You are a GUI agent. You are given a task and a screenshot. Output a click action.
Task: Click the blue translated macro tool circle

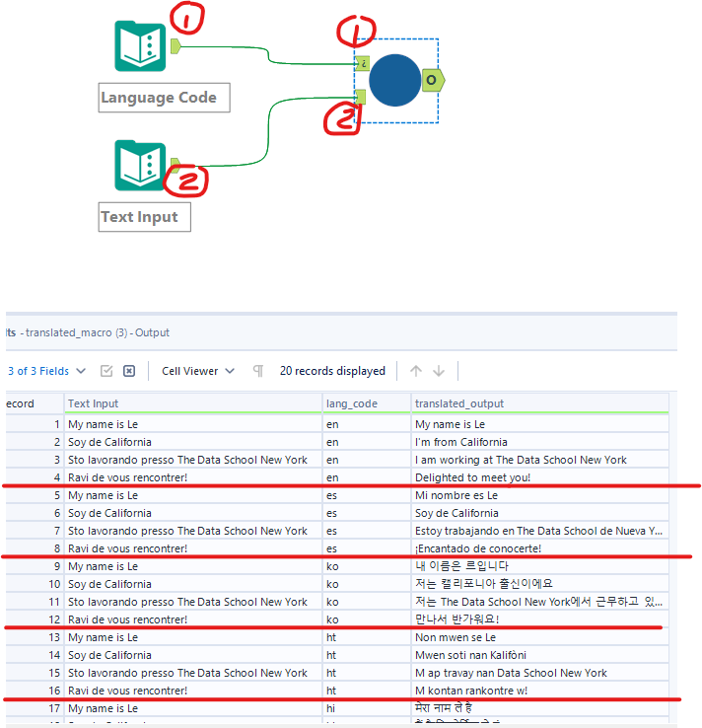[x=394, y=80]
